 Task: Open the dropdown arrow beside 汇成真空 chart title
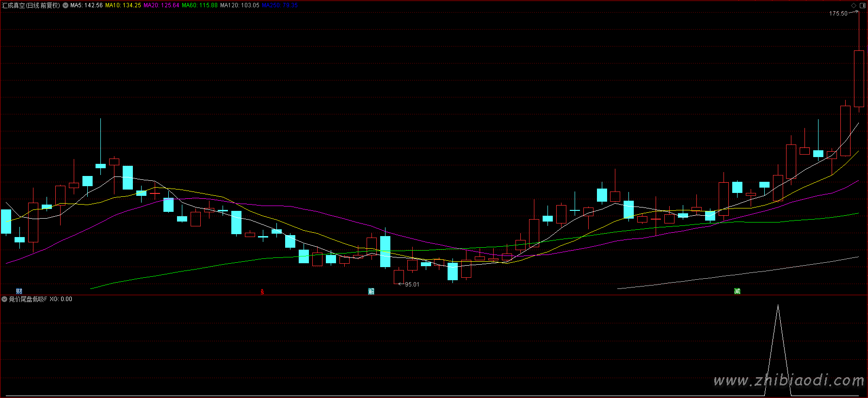coord(65,5)
